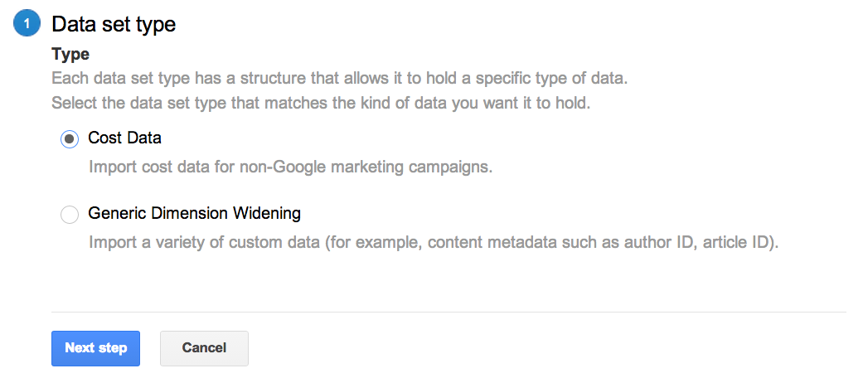The width and height of the screenshot is (868, 378).
Task: Click the 'Select the data set type that matches' sentence
Action: point(321,103)
